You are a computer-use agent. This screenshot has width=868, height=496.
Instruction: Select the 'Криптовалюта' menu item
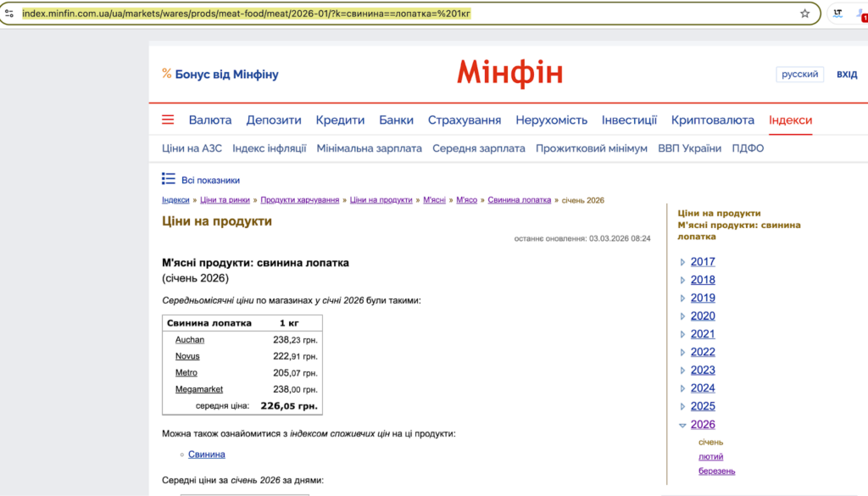712,120
